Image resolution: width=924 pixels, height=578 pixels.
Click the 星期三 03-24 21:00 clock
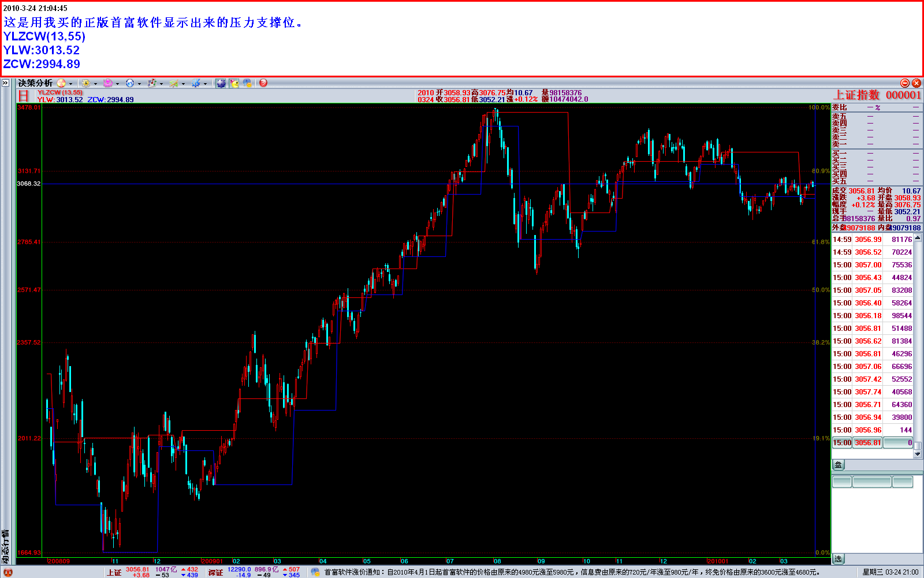pyautogui.click(x=890, y=572)
